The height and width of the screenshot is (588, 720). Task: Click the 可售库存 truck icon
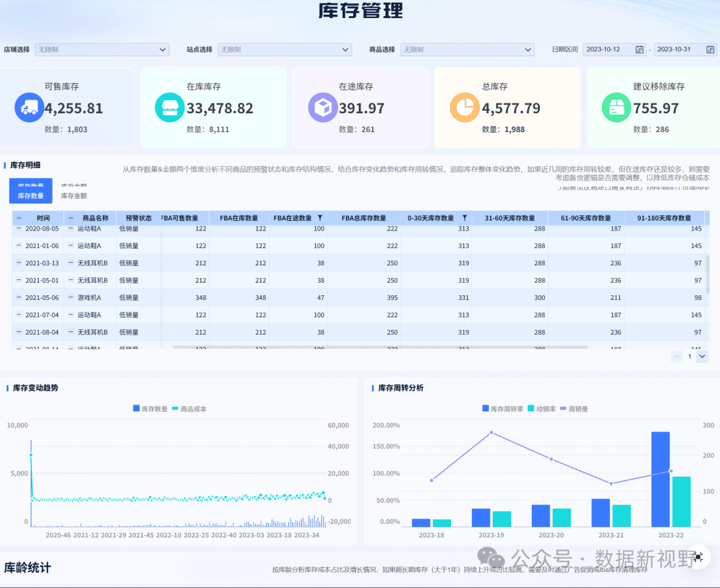[x=29, y=108]
